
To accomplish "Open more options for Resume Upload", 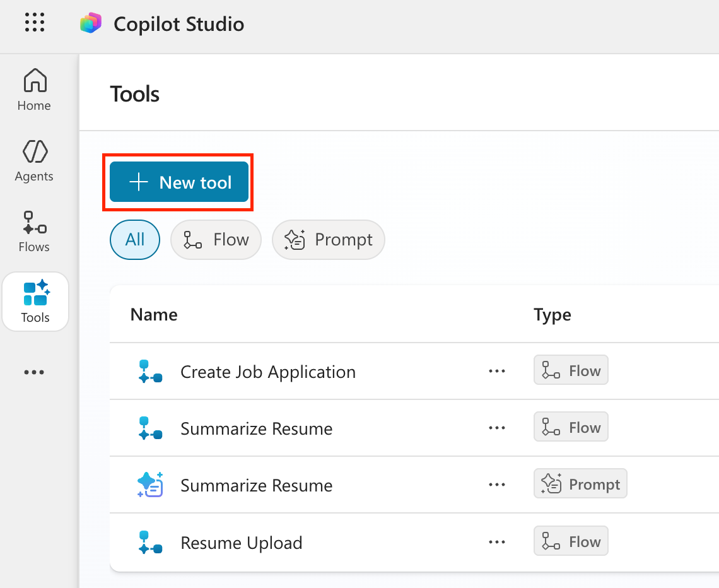I will (497, 543).
